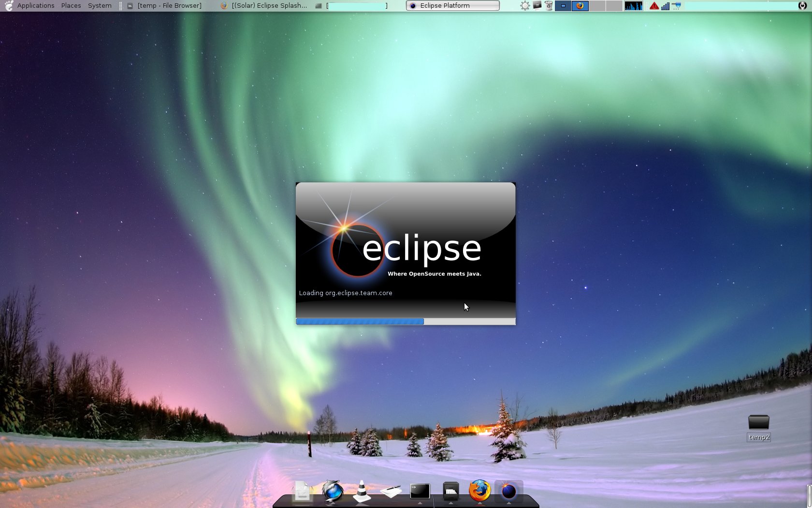
Task: Click the sun brightness applet icon
Action: coord(525,6)
